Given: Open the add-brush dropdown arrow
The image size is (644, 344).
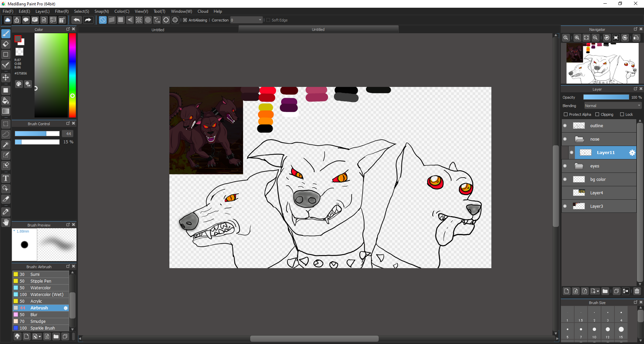Looking at the screenshot, I should pyautogui.click(x=40, y=337).
